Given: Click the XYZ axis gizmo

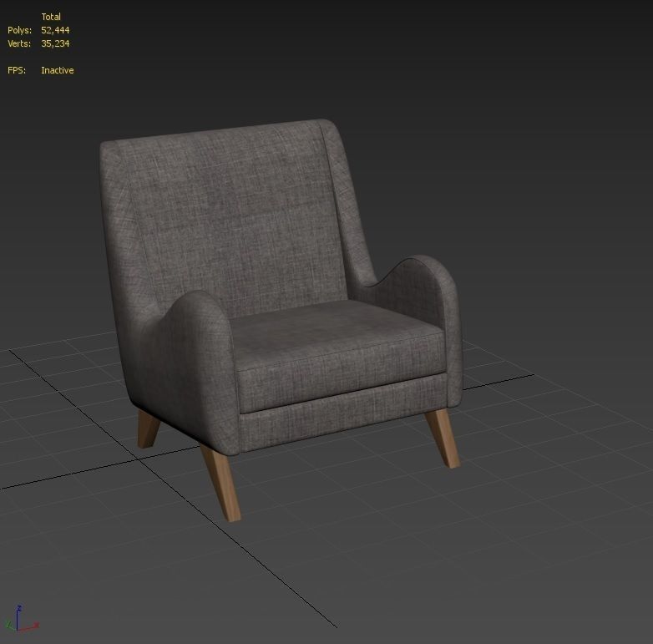Looking at the screenshot, I should 22,619.
